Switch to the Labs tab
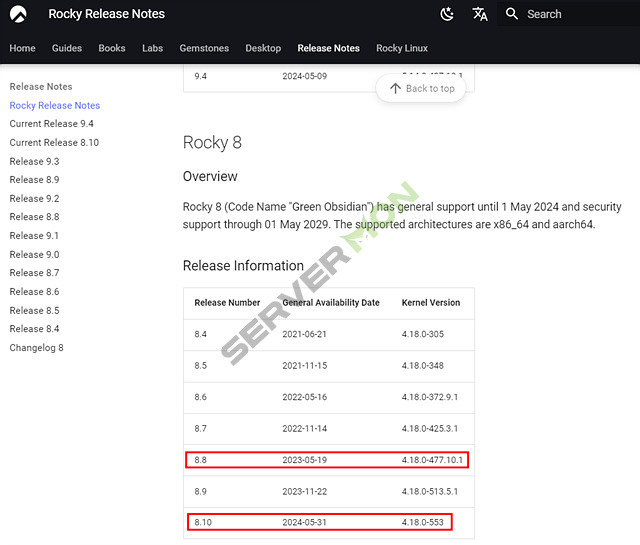This screenshot has height=545, width=640. (152, 48)
